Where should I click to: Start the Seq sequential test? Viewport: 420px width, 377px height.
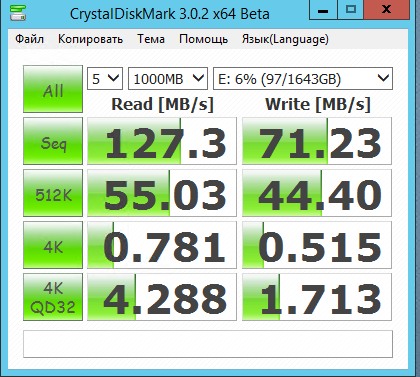pos(53,141)
